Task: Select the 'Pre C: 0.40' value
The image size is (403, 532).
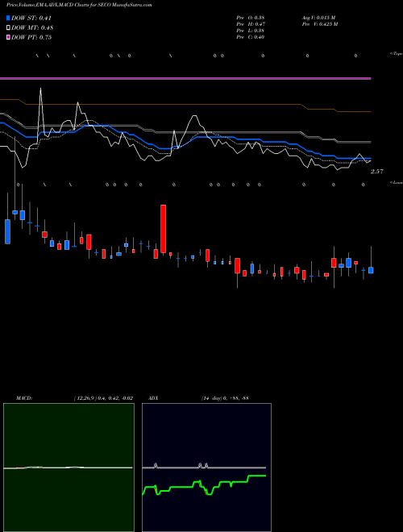Action: pos(251,37)
